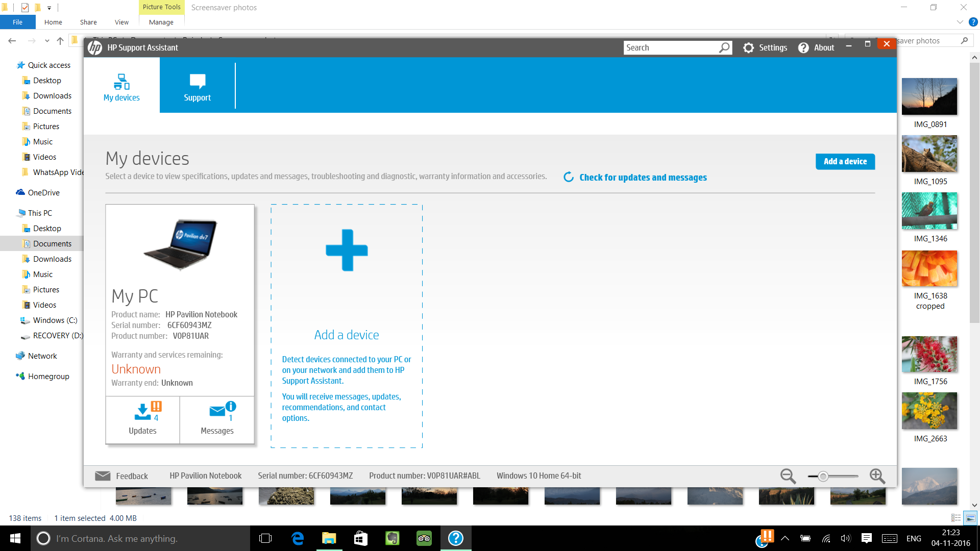Image resolution: width=980 pixels, height=551 pixels.
Task: Zoom out with the minus magnifier icon
Action: (x=788, y=476)
